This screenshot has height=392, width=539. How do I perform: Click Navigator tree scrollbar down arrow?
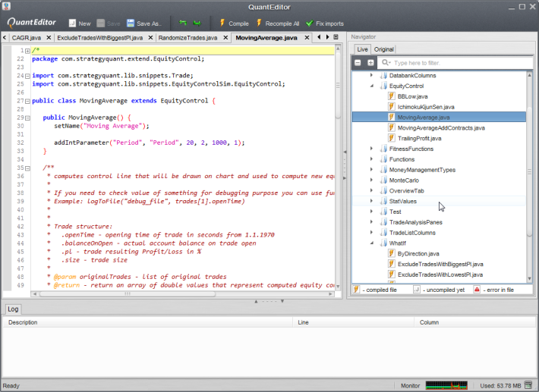[x=529, y=279]
